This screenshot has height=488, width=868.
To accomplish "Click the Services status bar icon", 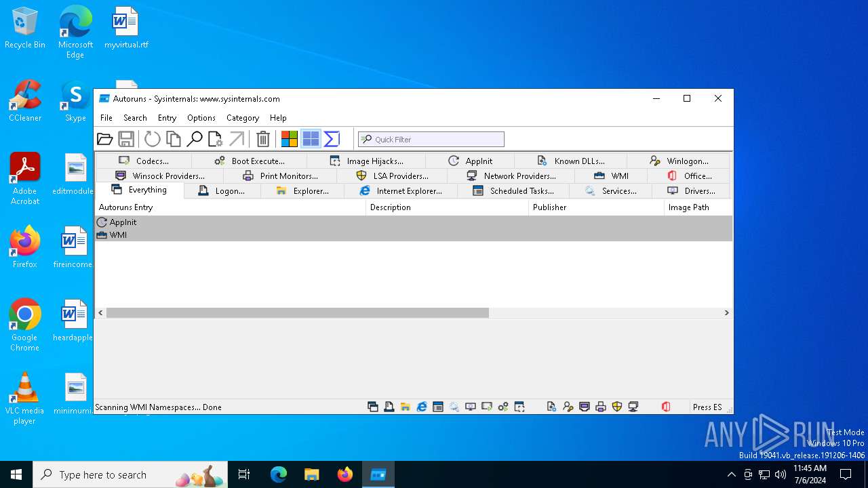I will pyautogui.click(x=454, y=407).
